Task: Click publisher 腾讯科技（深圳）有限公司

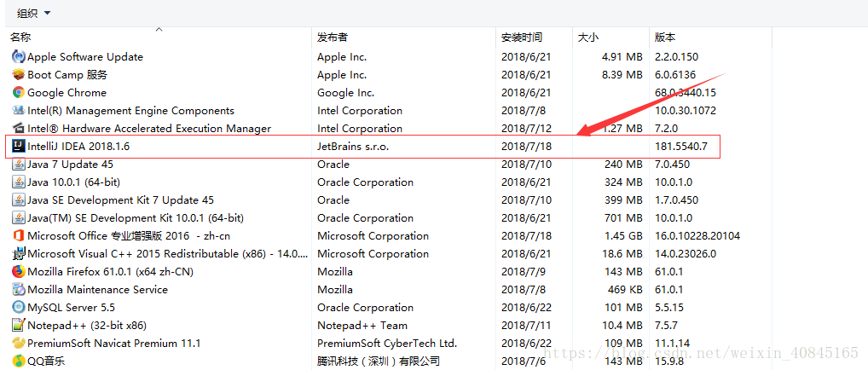Action: tap(379, 361)
